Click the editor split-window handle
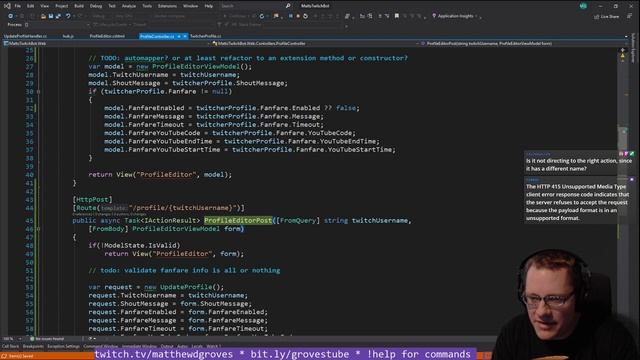The image size is (640, 360). tap(622, 49)
